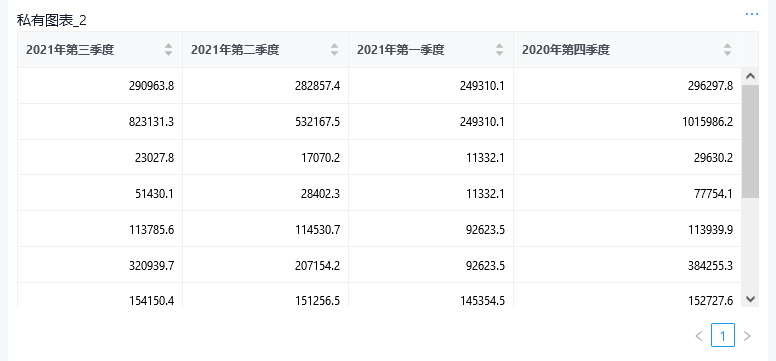Click the 2021年第一季度 header label
This screenshot has width=776, height=361.
tap(400, 50)
